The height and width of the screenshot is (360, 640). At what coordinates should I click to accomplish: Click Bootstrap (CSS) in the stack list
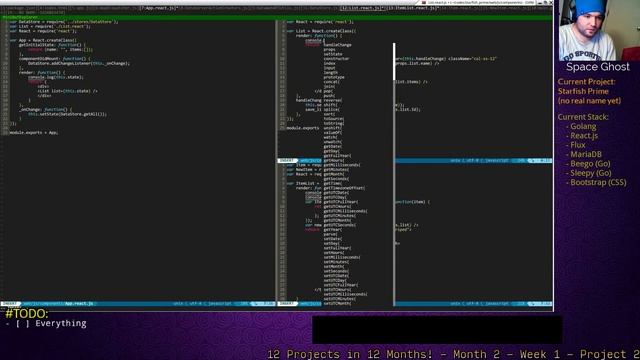tap(598, 183)
